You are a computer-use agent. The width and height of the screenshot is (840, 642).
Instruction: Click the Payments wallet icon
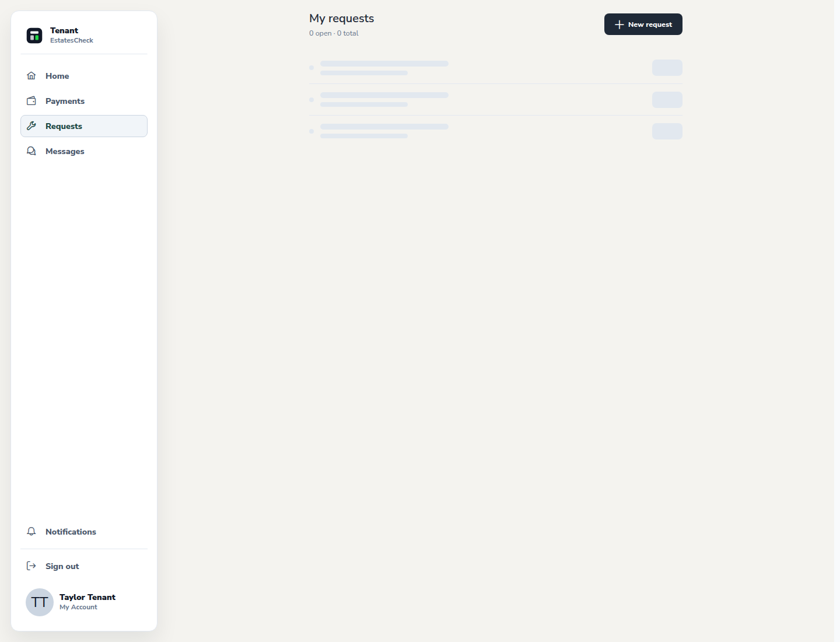(32, 101)
